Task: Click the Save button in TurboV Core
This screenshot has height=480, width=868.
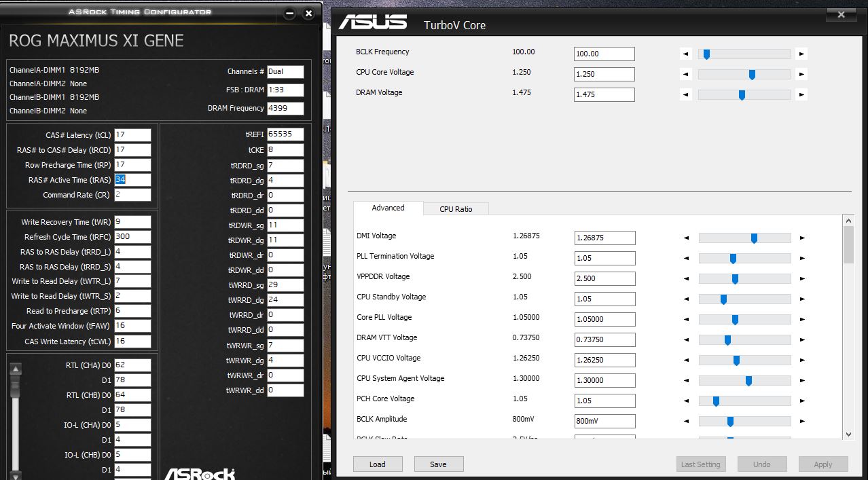Action: click(x=439, y=464)
